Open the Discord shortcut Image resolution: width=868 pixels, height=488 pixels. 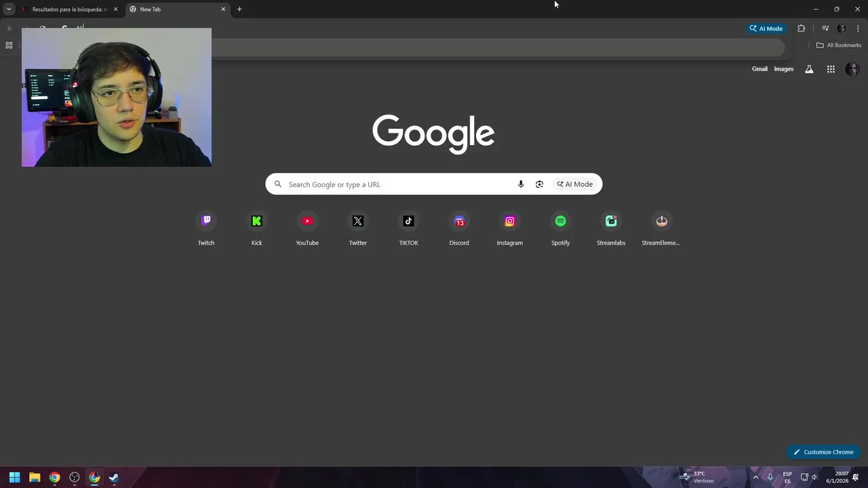(459, 229)
